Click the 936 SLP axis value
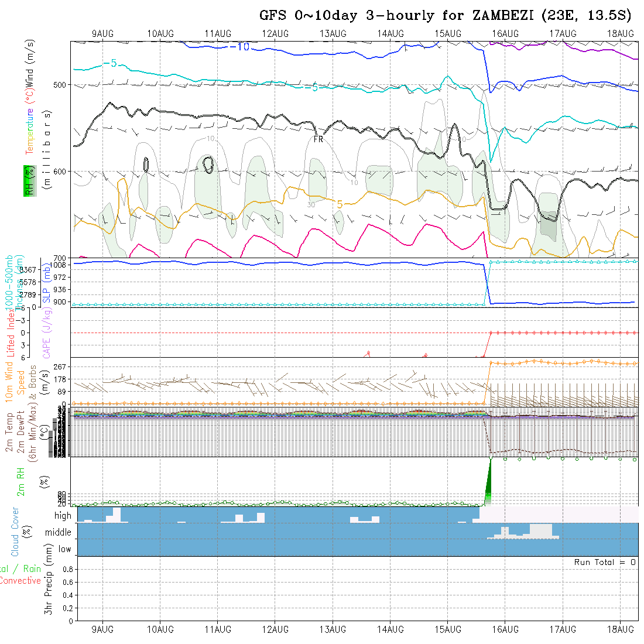 point(60,290)
